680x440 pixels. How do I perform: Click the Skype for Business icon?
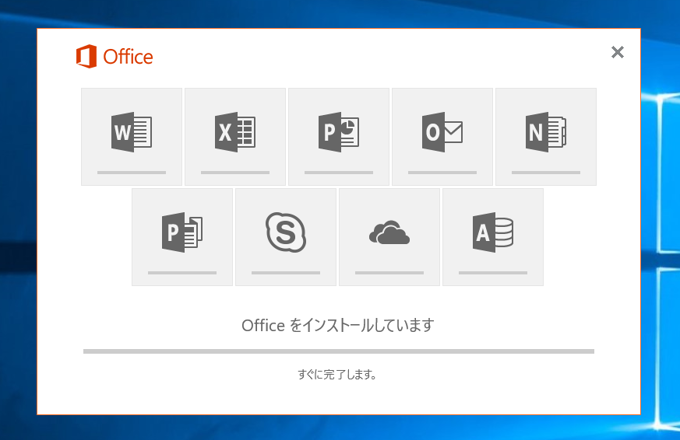pyautogui.click(x=286, y=232)
